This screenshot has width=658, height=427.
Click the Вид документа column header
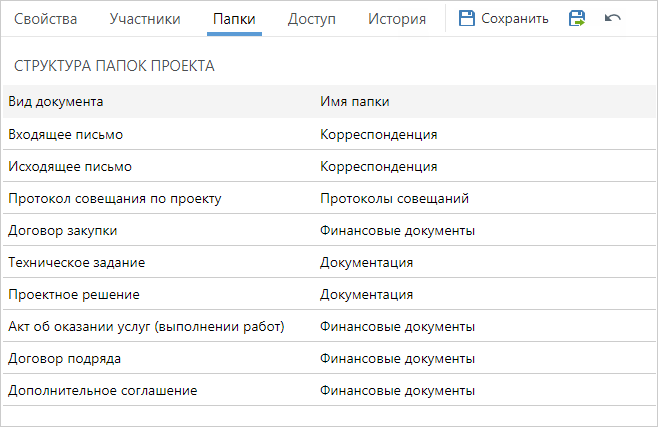pos(55,102)
